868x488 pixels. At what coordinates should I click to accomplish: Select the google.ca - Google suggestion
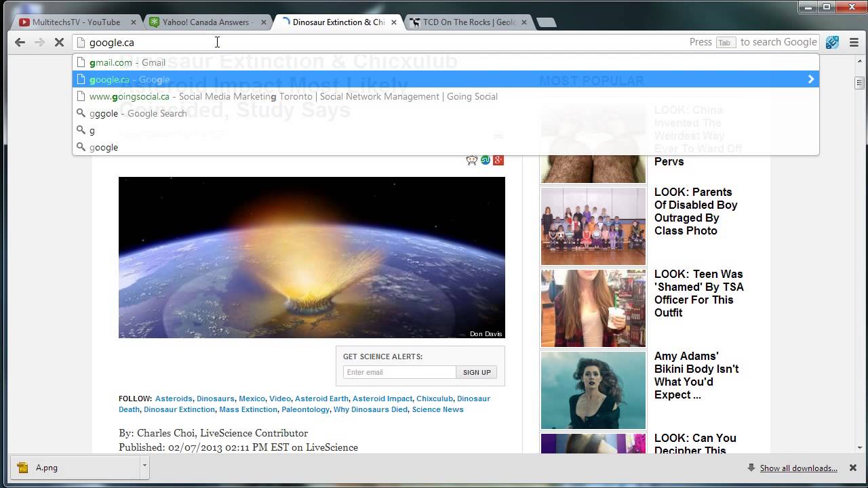click(x=446, y=79)
